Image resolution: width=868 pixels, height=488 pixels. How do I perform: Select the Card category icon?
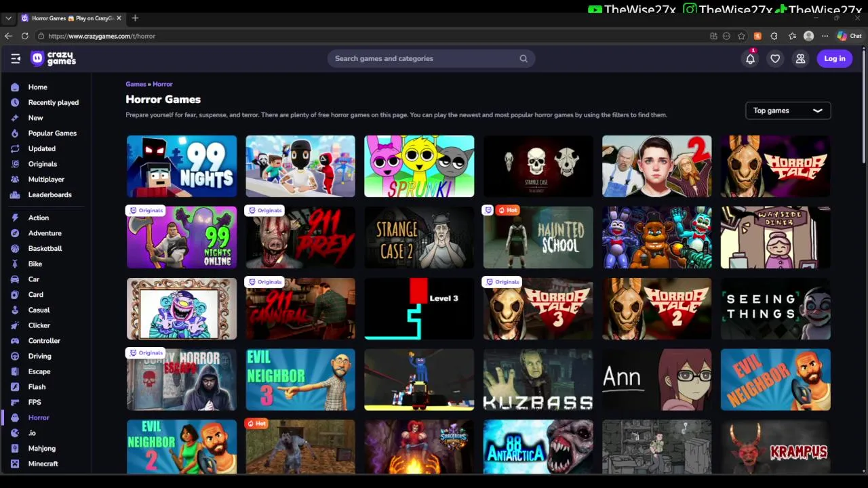pyautogui.click(x=15, y=295)
